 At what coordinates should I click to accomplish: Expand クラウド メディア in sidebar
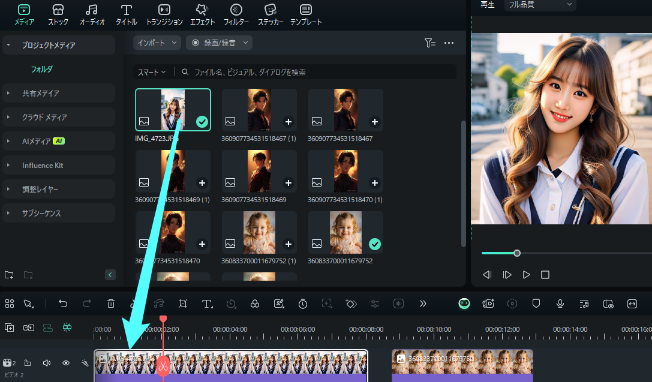(x=59, y=117)
